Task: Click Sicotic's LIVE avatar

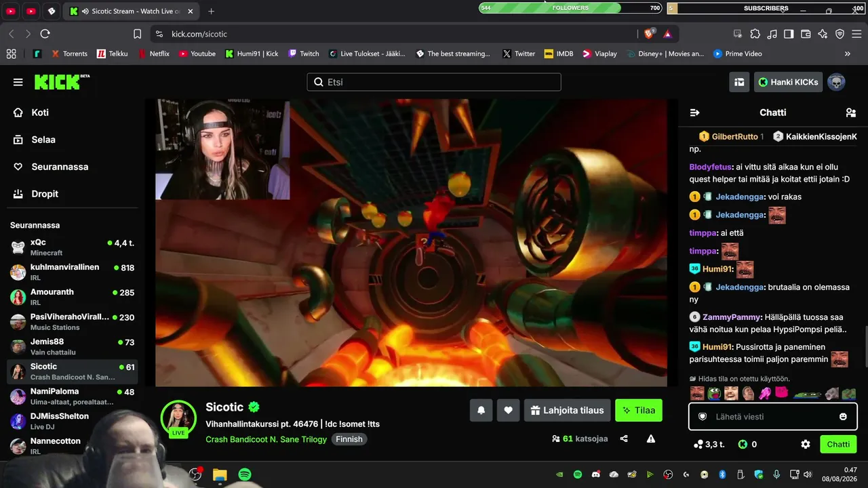Action: click(x=178, y=418)
